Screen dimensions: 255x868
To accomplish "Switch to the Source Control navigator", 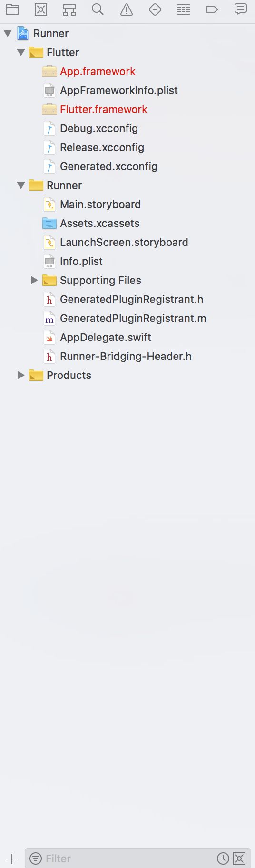I will coord(41,9).
